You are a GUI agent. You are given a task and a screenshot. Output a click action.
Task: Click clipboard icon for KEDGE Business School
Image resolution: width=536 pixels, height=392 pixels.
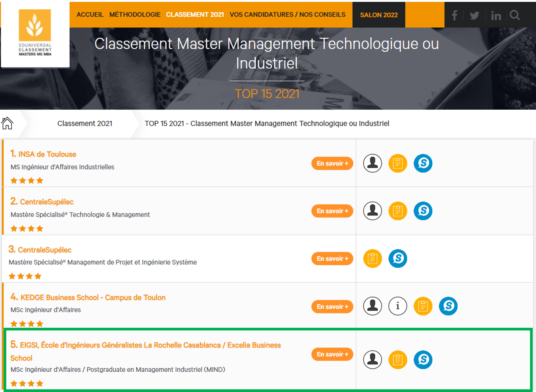tap(423, 306)
